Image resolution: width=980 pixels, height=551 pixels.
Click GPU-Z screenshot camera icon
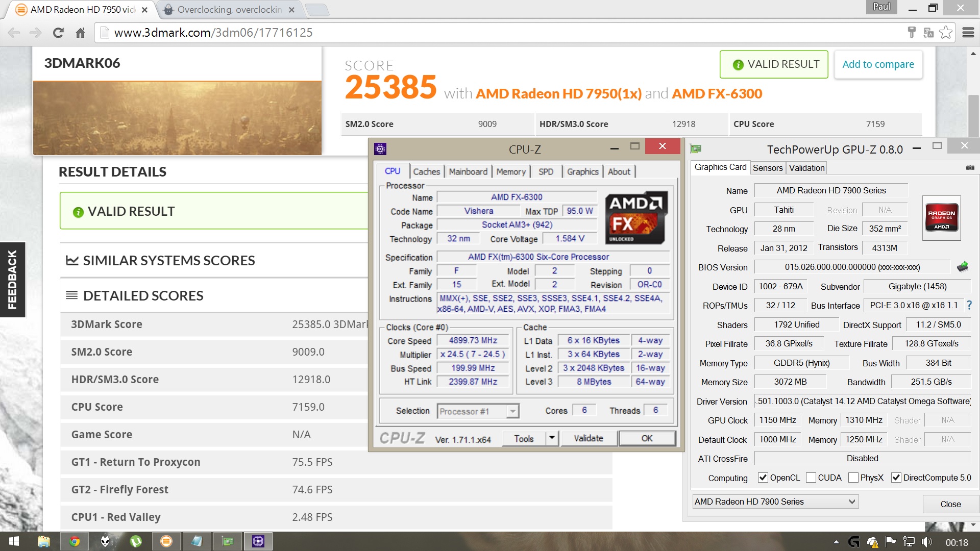coord(970,167)
